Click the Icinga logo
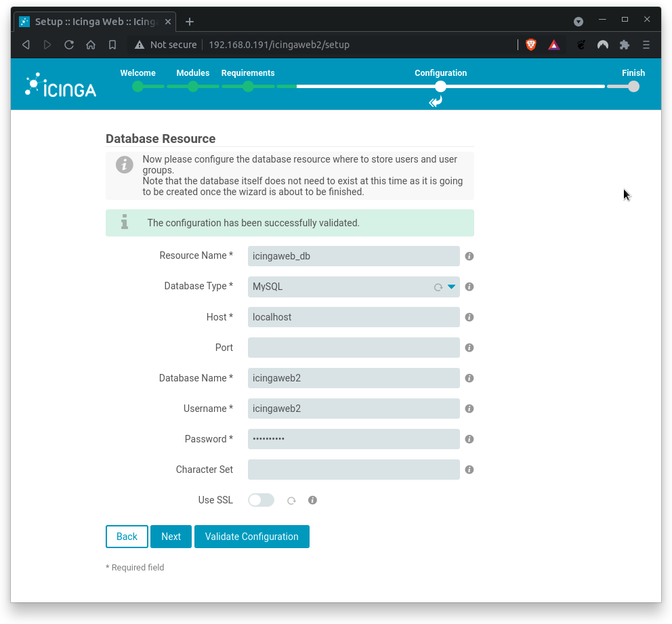This screenshot has height=624, width=672. (x=60, y=84)
